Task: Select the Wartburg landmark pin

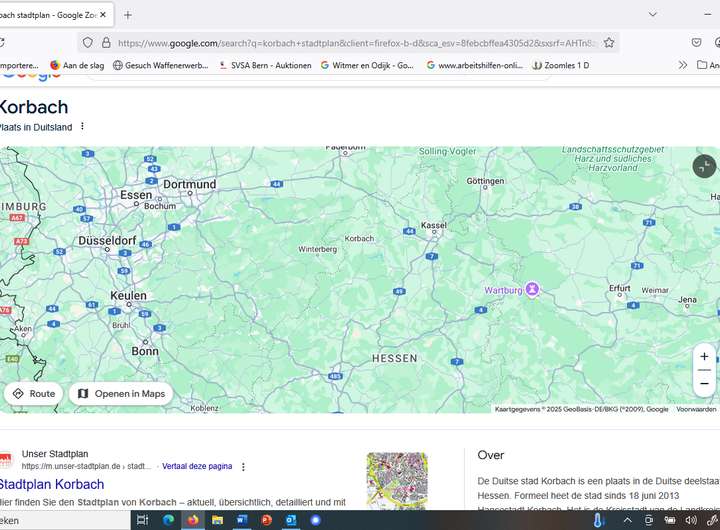Action: [532, 289]
